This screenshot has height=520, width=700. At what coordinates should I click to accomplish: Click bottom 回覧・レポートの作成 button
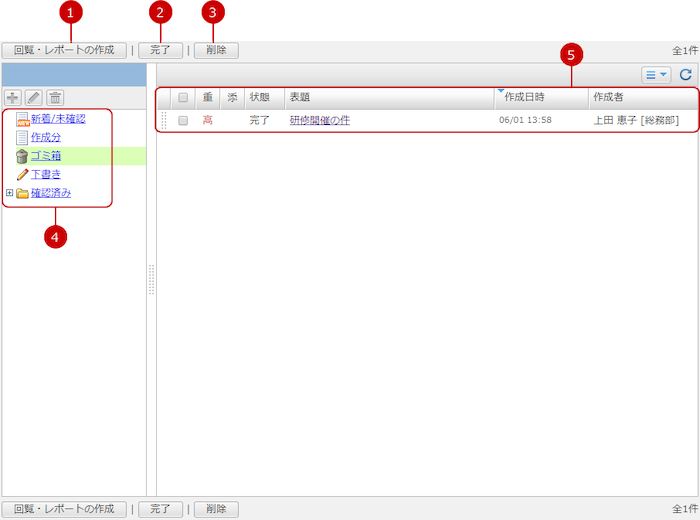[64, 509]
